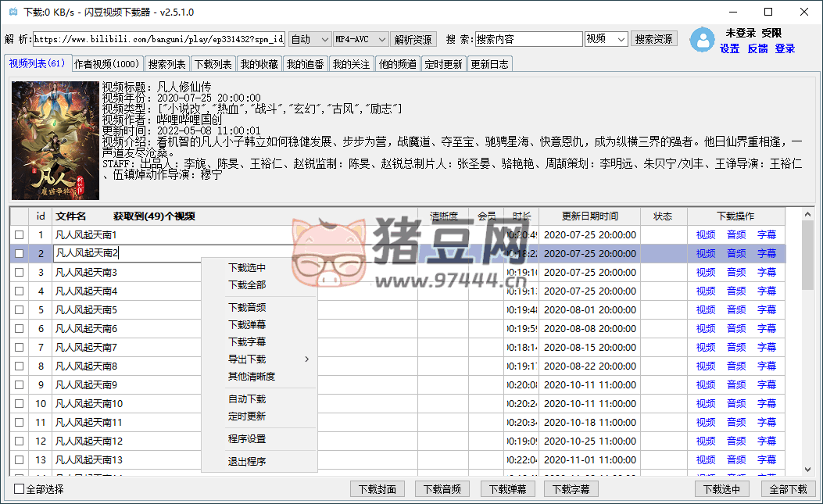
Task: Click 字幕 link for row 3
Action: [767, 272]
